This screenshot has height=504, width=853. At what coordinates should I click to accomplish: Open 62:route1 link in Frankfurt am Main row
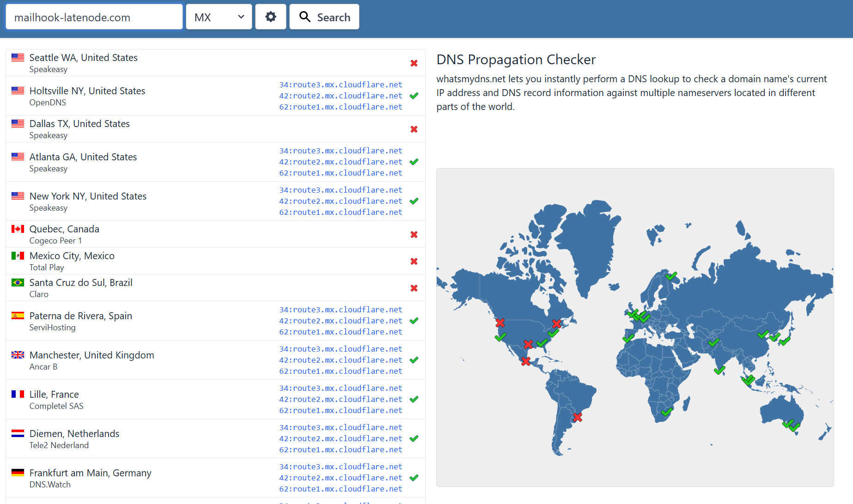pos(341,489)
